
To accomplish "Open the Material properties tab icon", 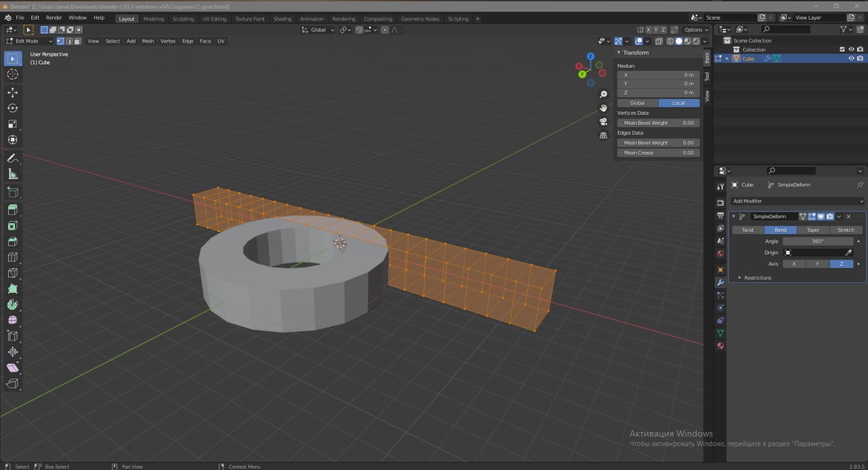I will pyautogui.click(x=720, y=346).
